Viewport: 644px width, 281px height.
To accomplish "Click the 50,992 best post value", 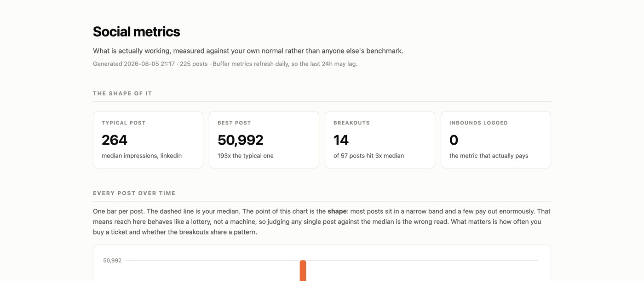I will (x=241, y=140).
